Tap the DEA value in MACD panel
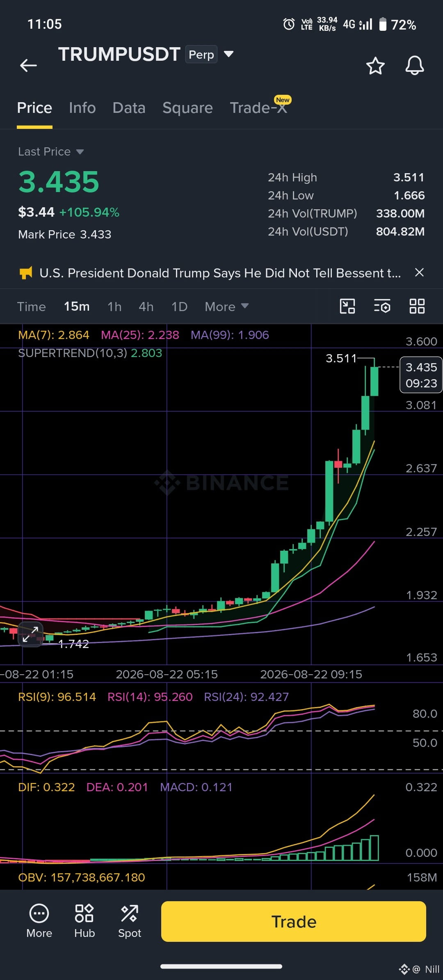The height and width of the screenshot is (980, 443). (117, 787)
